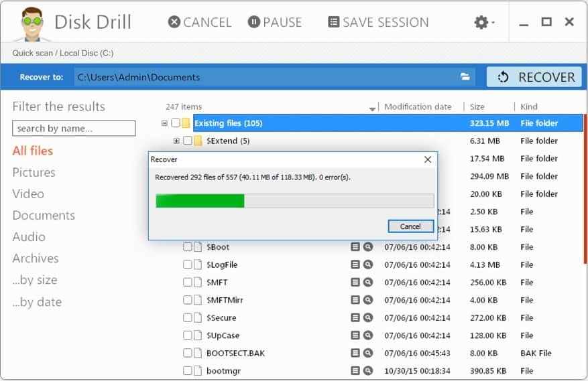Tick the $MFT checkbox
This screenshot has height=381, width=588.
point(188,282)
